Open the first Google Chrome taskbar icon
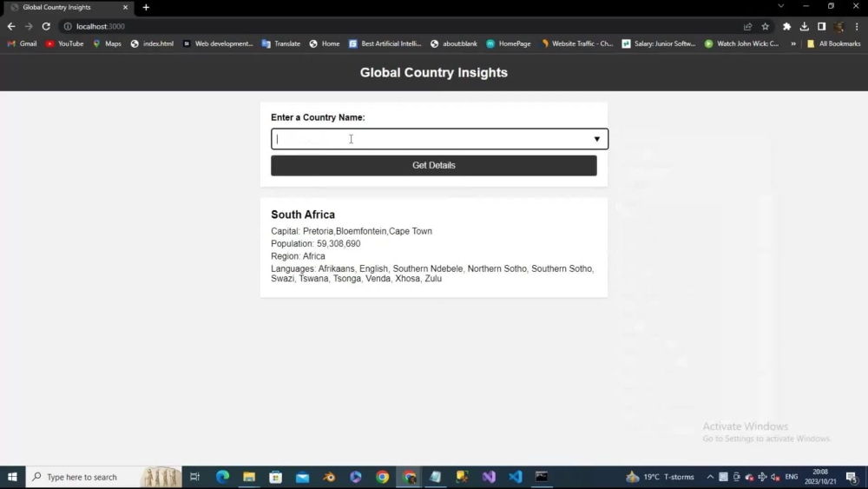This screenshot has height=489, width=868. pos(382,477)
